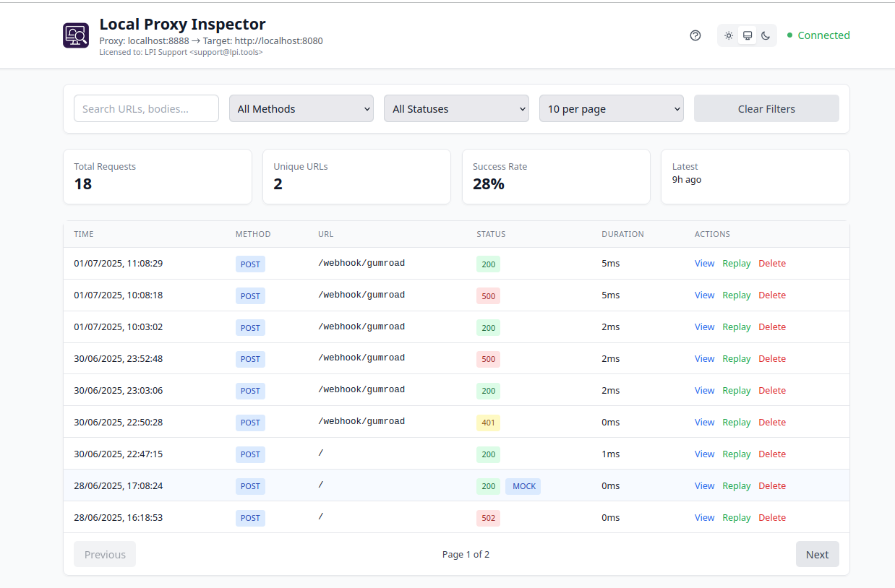This screenshot has width=895, height=588.
Task: Click the Local Proxy Inspector logo icon
Action: pos(76,35)
